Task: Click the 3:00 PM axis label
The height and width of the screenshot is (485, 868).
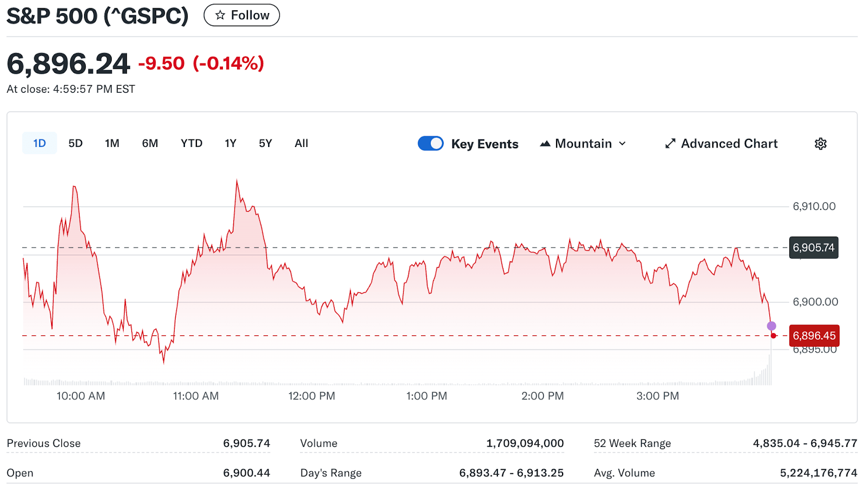Action: tap(658, 396)
